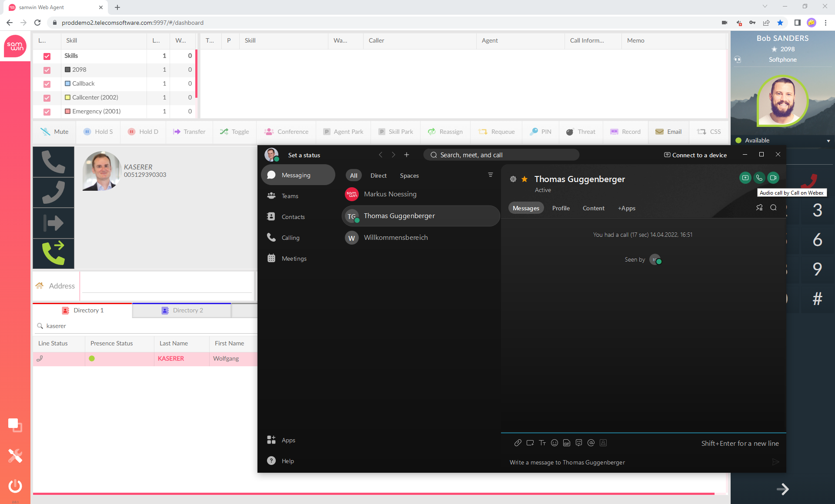Start a Conference call
Image resolution: width=835 pixels, height=504 pixels.
[x=286, y=132]
